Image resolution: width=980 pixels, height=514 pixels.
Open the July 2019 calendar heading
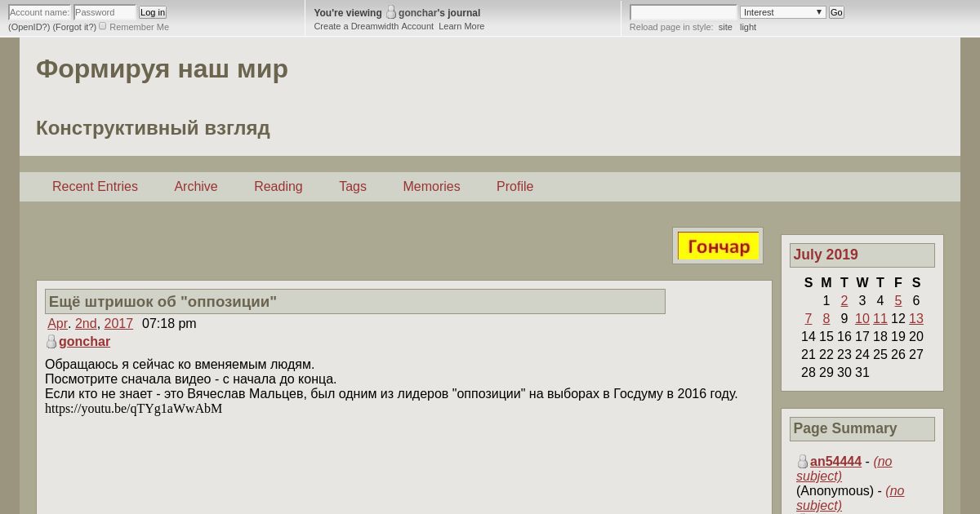(826, 255)
